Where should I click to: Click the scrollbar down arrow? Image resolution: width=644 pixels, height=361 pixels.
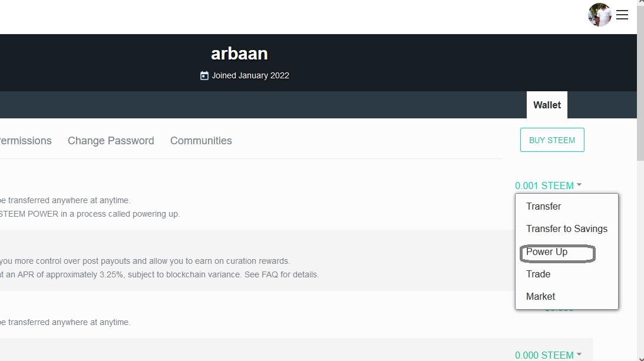(x=640, y=358)
